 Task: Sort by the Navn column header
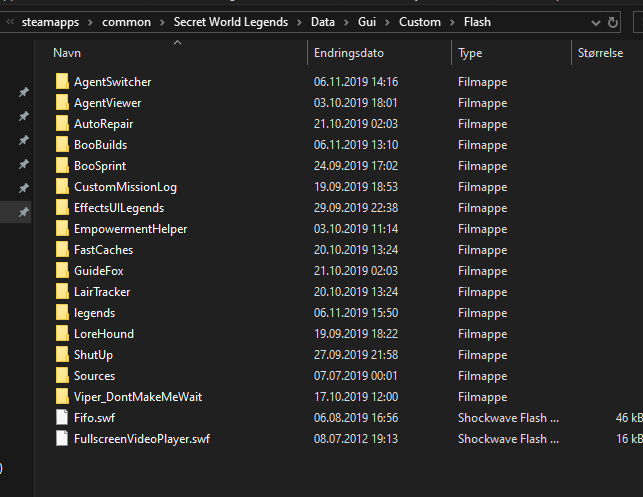coord(67,53)
